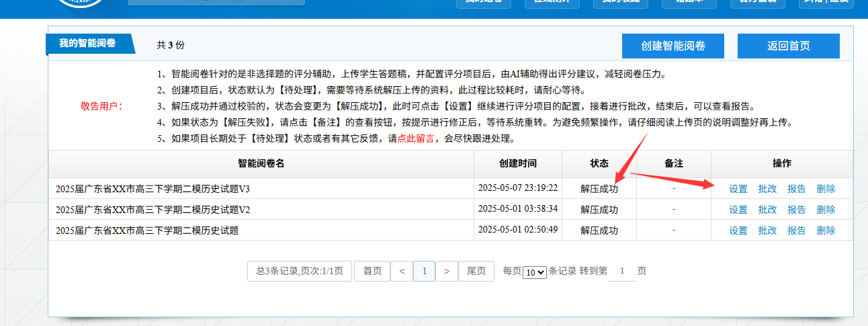868x326 pixels.
Task: Go to previous page with < arrow
Action: pyautogui.click(x=402, y=271)
